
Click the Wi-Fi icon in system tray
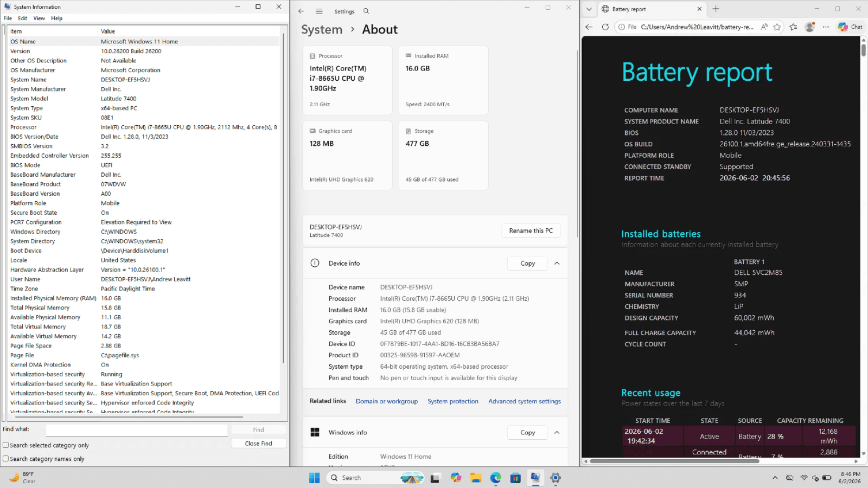coord(804,478)
